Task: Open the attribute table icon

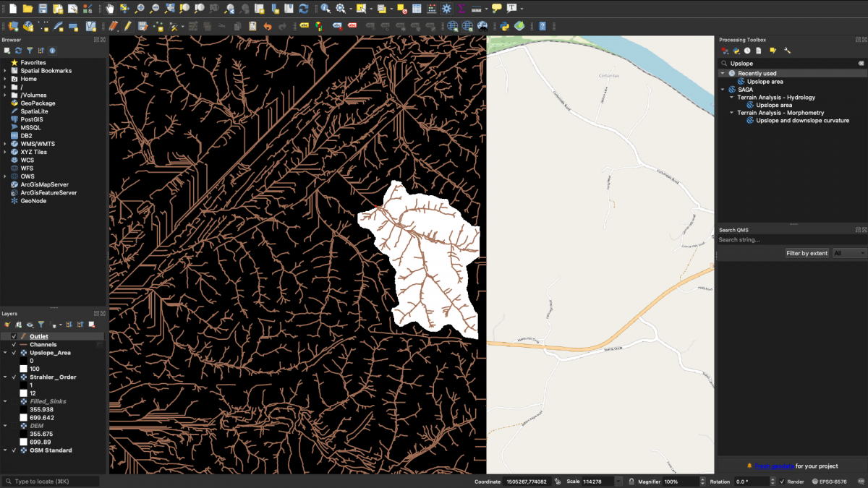Action: tap(417, 9)
